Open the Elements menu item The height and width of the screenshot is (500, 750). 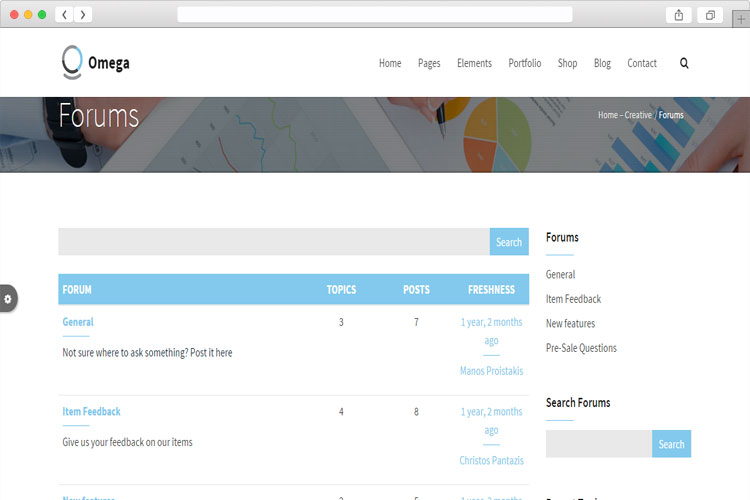[474, 63]
